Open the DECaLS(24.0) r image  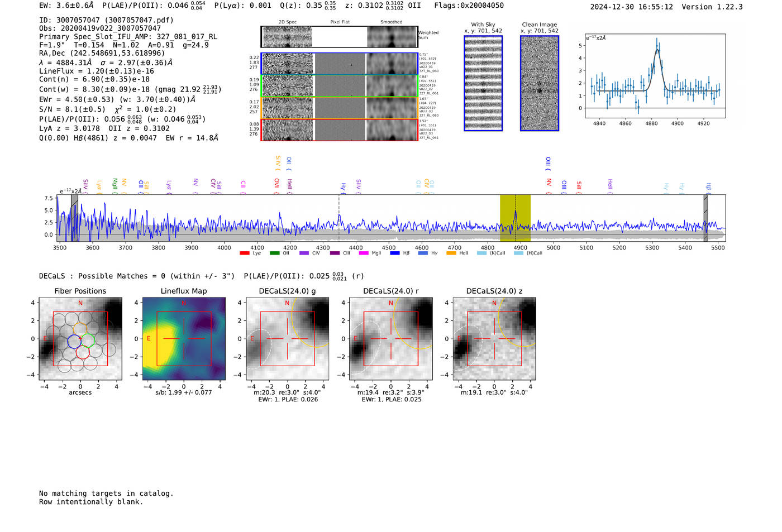click(391, 339)
